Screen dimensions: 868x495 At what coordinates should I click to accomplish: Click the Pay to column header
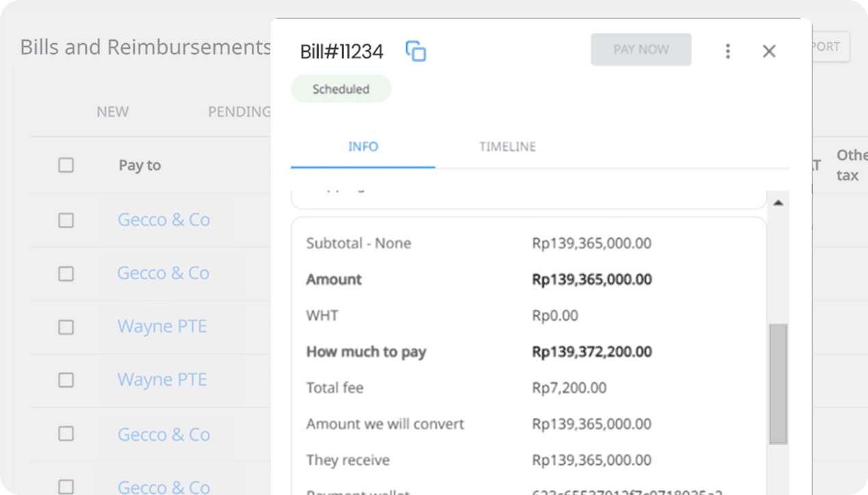140,165
